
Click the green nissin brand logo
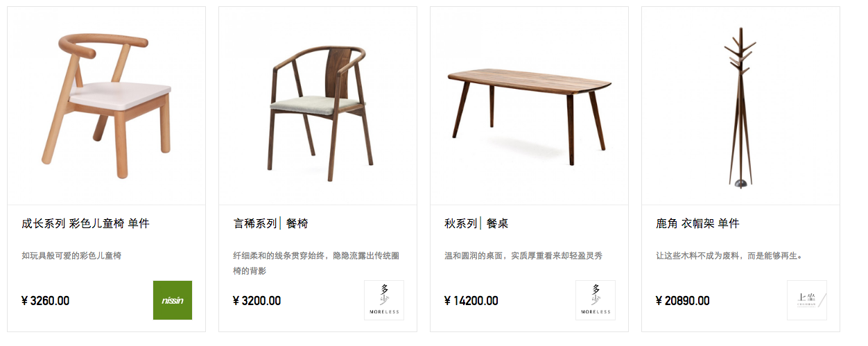173,300
